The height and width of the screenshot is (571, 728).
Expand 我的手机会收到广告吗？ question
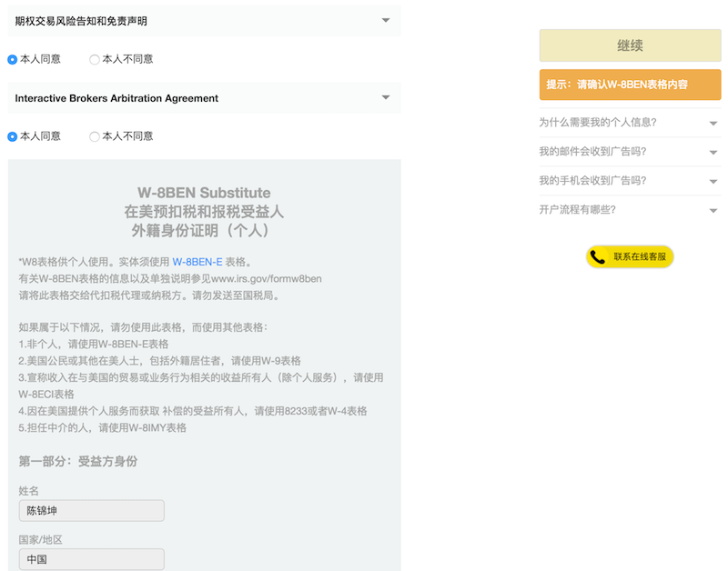[x=713, y=181]
